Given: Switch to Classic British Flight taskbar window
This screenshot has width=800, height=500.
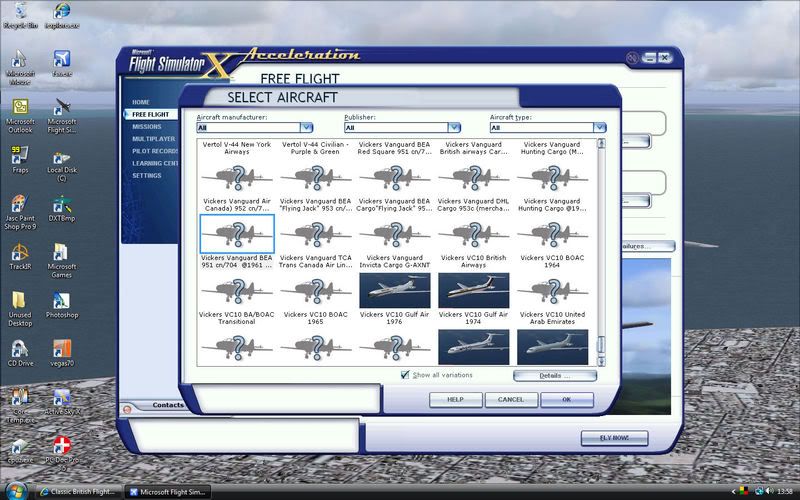Looking at the screenshot, I should (x=79, y=492).
